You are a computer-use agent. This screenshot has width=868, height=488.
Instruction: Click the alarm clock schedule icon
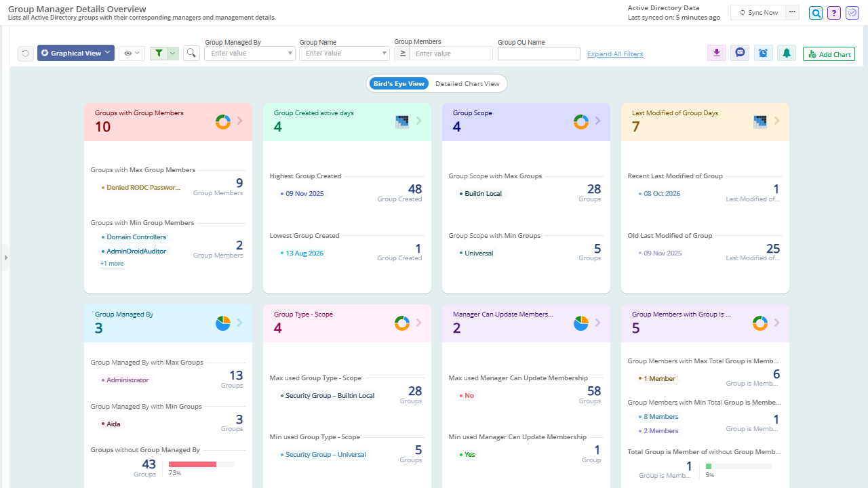pos(764,53)
